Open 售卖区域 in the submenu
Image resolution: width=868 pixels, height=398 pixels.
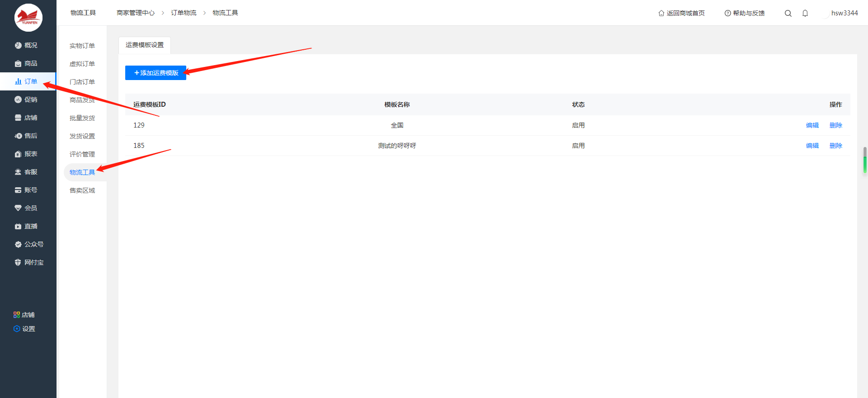click(x=82, y=190)
